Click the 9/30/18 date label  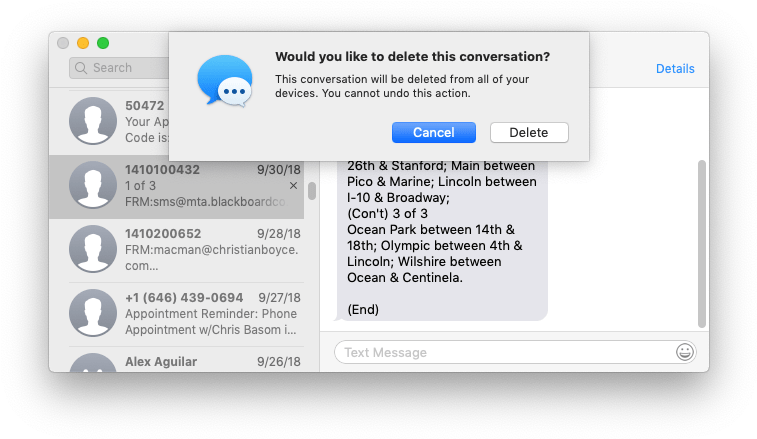279,170
